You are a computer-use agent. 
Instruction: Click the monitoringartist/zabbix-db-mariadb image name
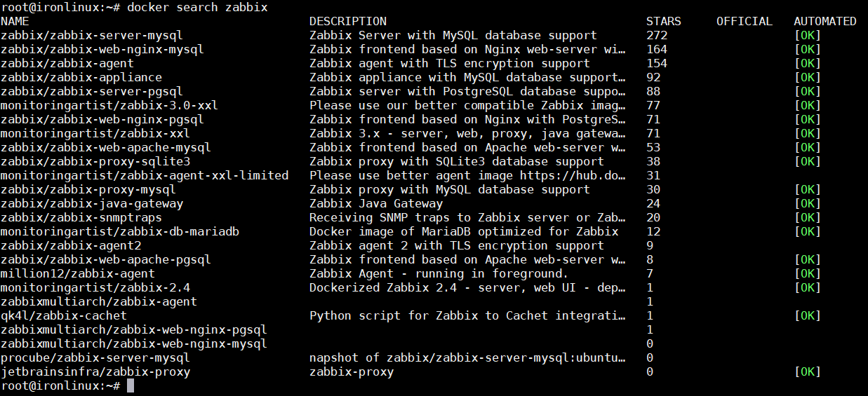(120, 231)
